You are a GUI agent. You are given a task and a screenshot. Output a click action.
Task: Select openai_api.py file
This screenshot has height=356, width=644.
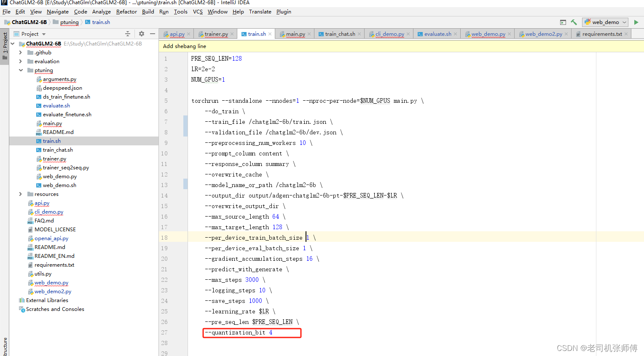51,238
